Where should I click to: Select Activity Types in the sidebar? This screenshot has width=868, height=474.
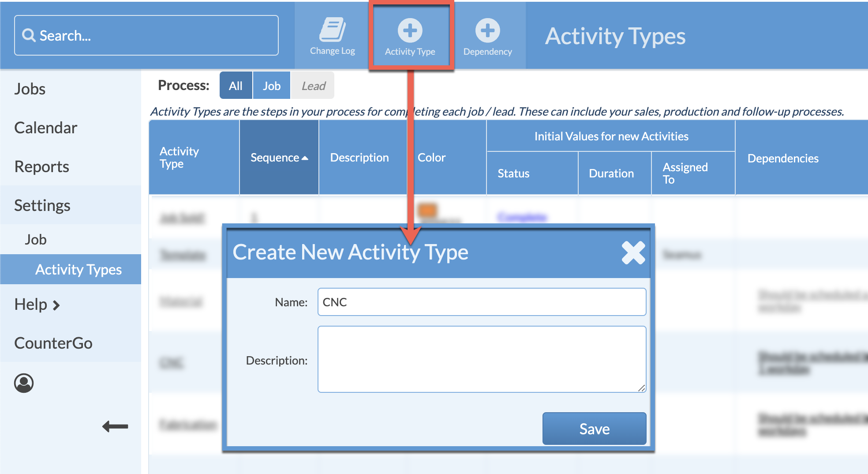(79, 269)
